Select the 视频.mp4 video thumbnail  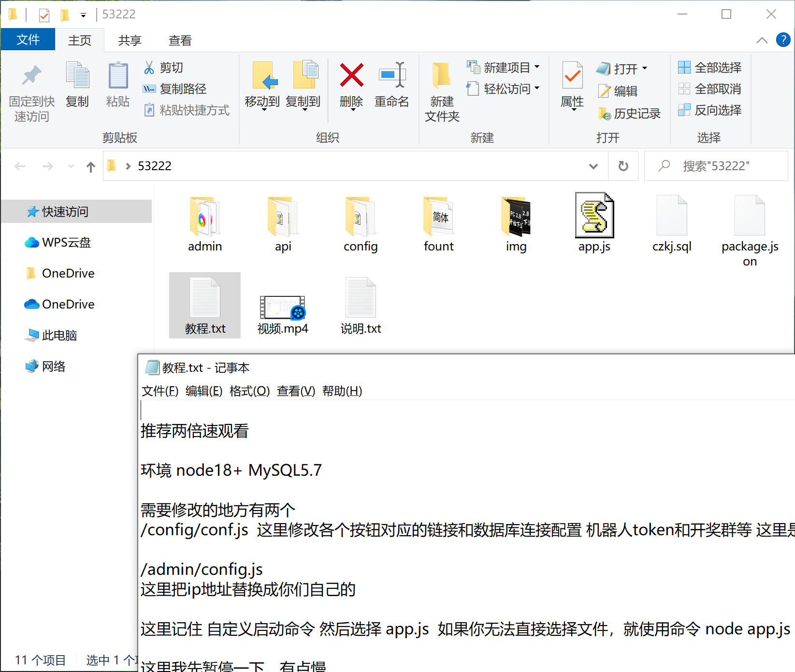pyautogui.click(x=283, y=308)
